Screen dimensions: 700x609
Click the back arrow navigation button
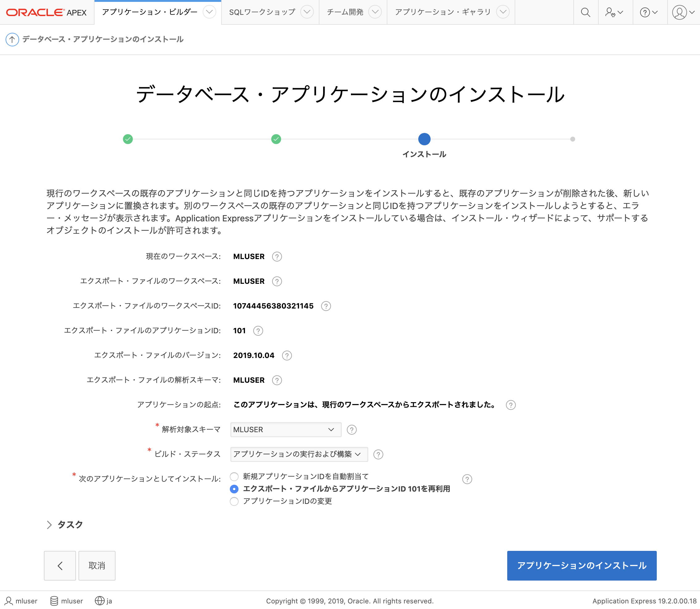60,565
